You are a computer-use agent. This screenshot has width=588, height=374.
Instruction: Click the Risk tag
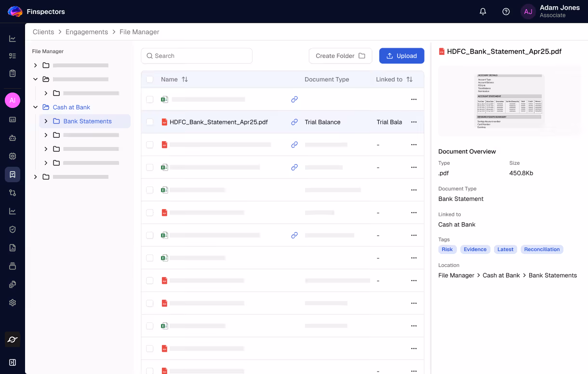click(447, 249)
